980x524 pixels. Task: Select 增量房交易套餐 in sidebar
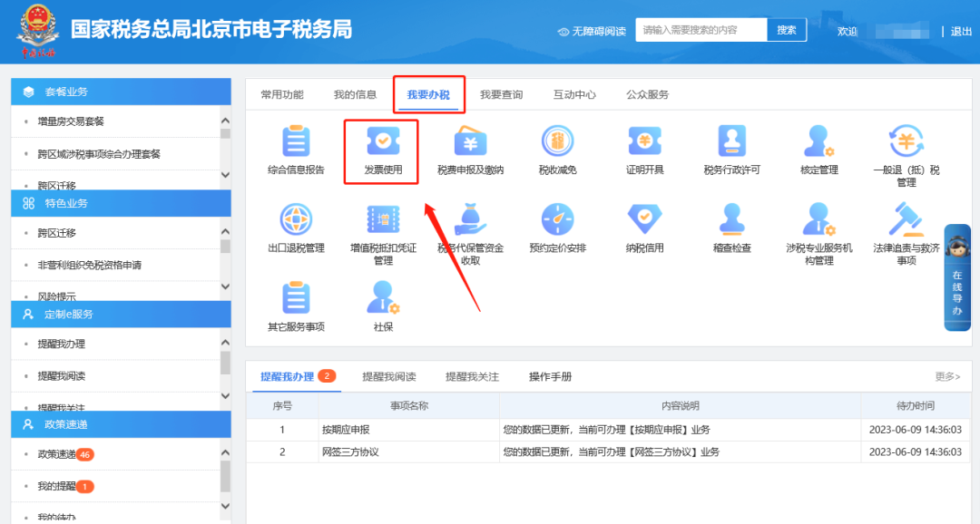(71, 121)
